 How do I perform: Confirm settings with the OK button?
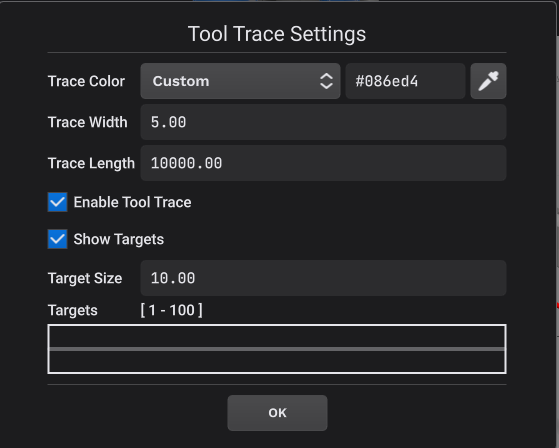277,413
